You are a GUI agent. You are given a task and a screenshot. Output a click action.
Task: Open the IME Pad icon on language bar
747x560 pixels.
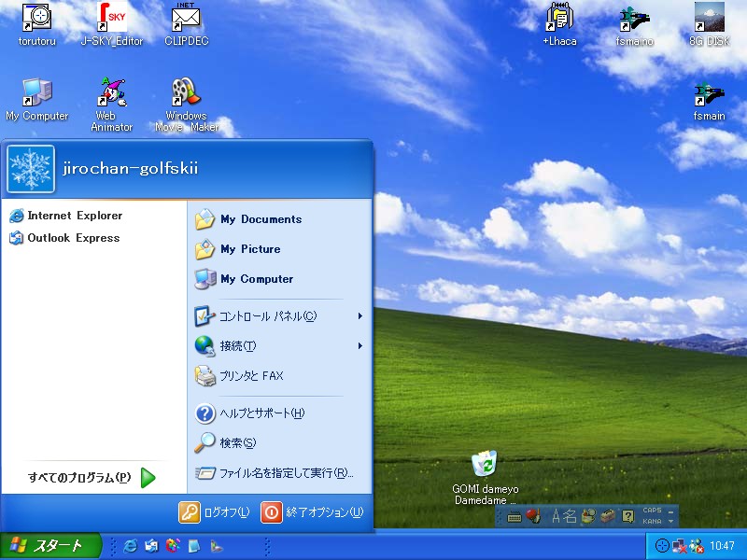pos(589,516)
